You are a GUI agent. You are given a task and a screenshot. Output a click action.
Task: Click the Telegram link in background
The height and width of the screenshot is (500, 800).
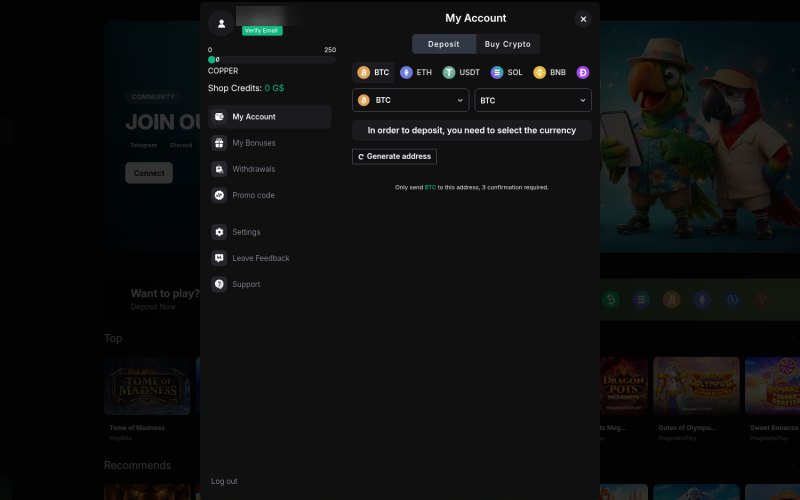tap(143, 145)
